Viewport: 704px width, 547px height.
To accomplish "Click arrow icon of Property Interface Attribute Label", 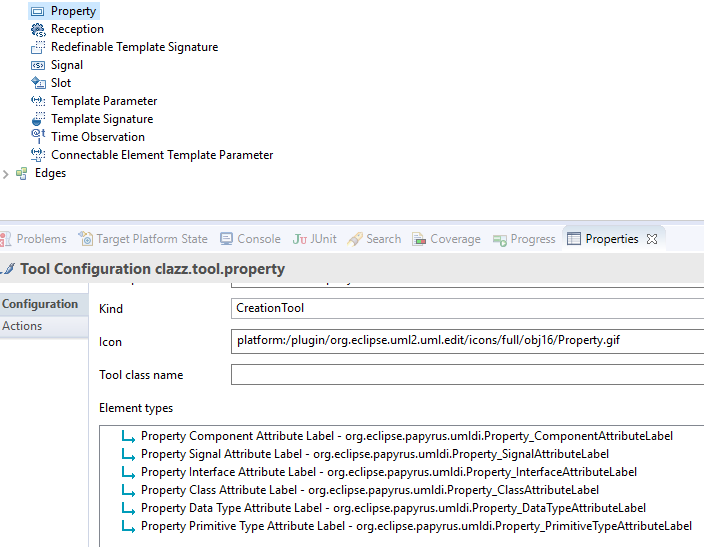I will point(128,472).
